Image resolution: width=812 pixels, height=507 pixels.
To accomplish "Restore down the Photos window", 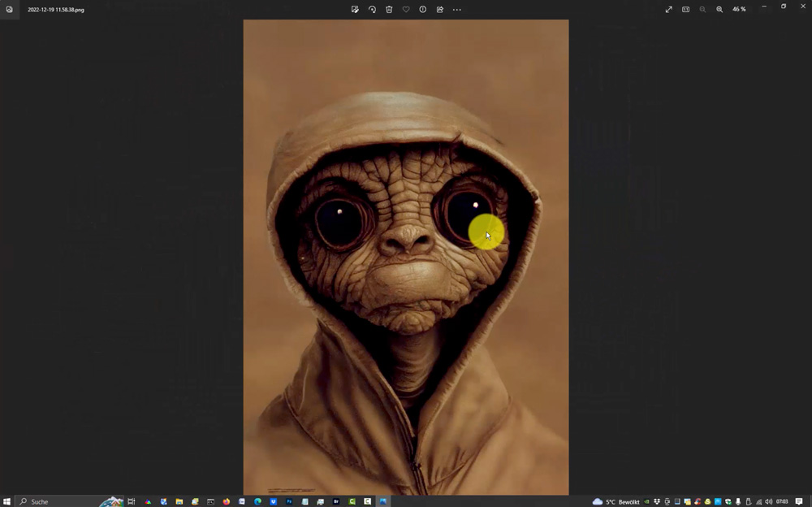I will tap(784, 6).
